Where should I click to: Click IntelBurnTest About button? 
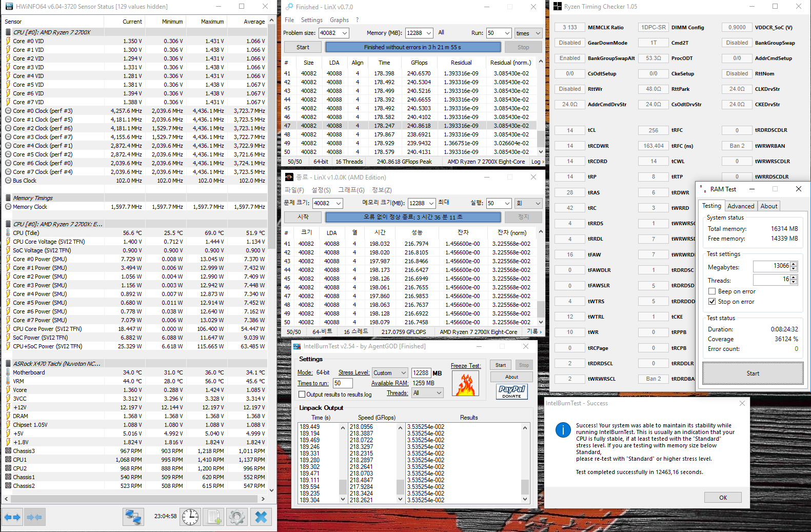[511, 377]
